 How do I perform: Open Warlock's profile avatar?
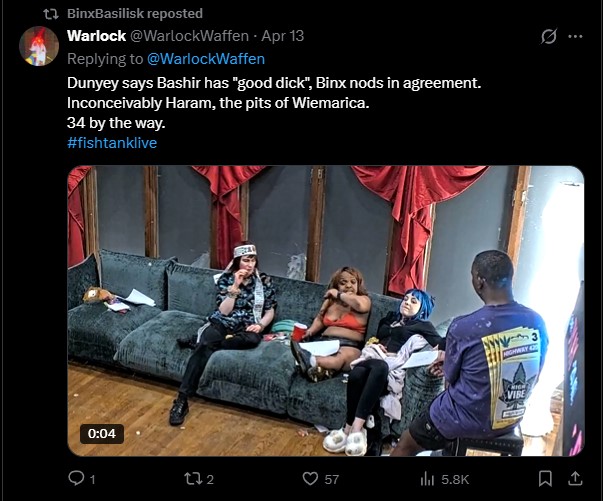(x=39, y=46)
